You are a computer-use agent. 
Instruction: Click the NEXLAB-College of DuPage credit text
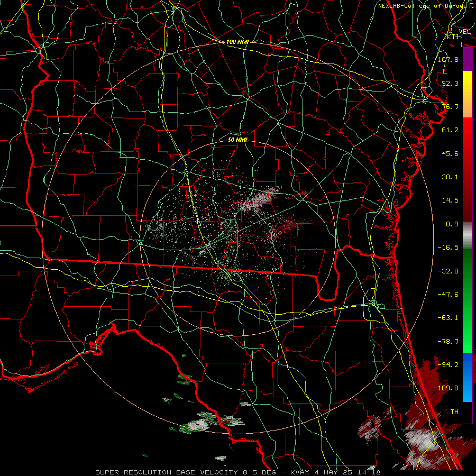(422, 6)
